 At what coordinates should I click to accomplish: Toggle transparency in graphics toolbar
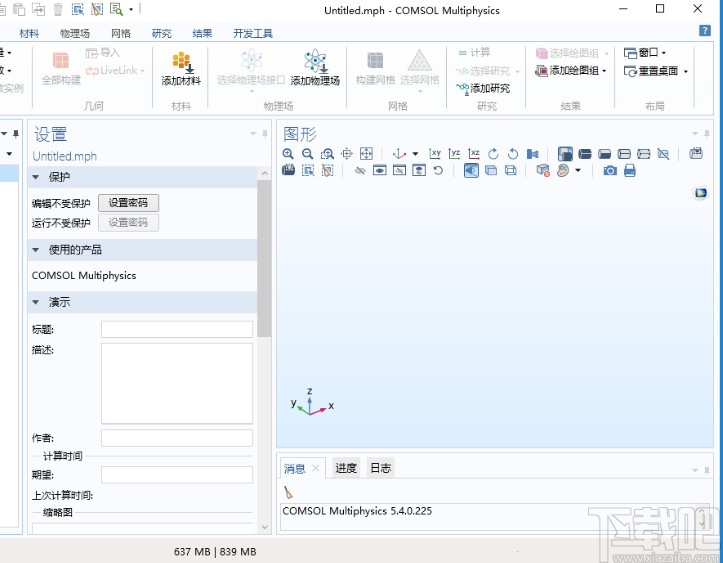491,171
